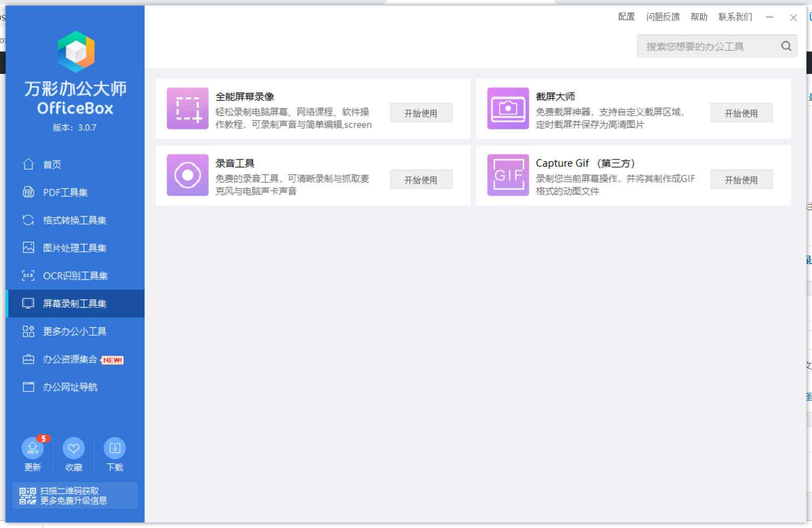
Task: Click the 全能屏幕录像 title text
Action: (x=245, y=97)
